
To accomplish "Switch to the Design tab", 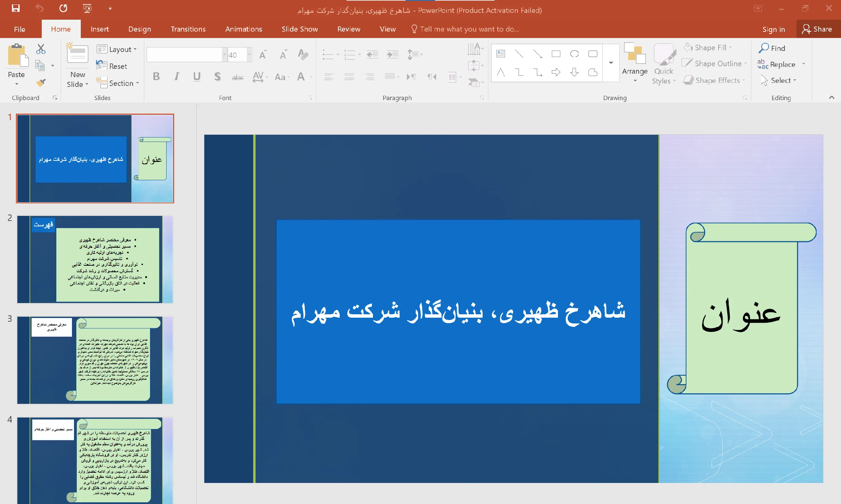I will [x=139, y=29].
